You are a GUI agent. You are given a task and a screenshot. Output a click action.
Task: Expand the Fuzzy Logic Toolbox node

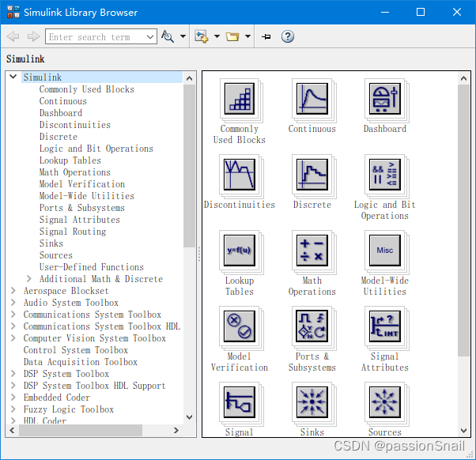pyautogui.click(x=13, y=409)
